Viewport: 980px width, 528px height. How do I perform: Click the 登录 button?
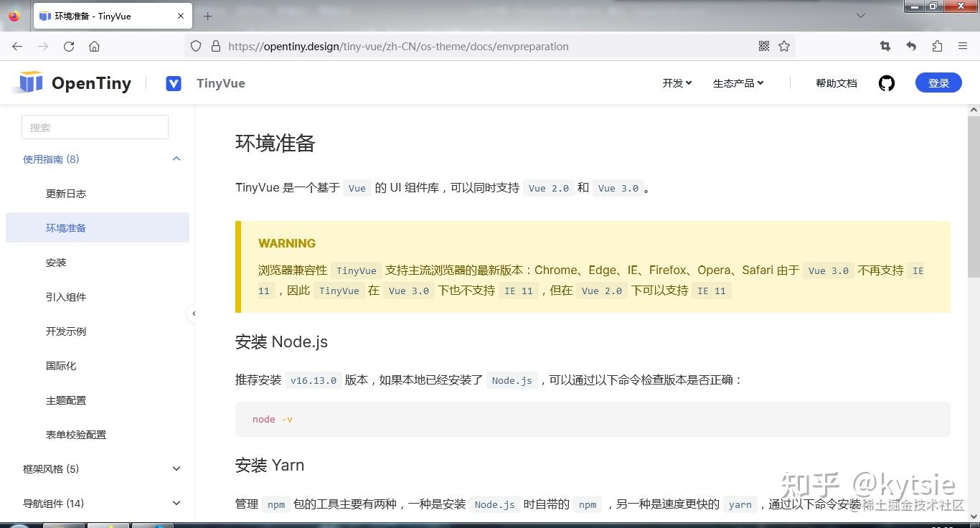tap(938, 83)
